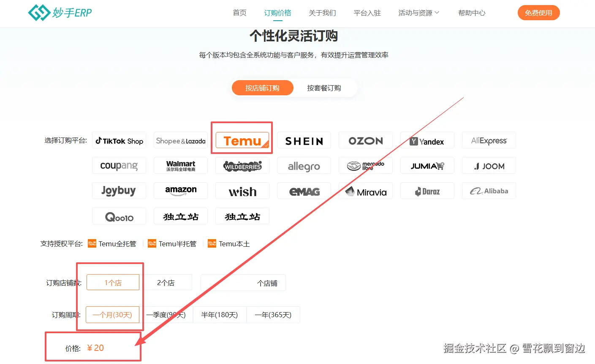This screenshot has width=595, height=364.
Task: Pick the Alibaba platform tile
Action: (489, 191)
